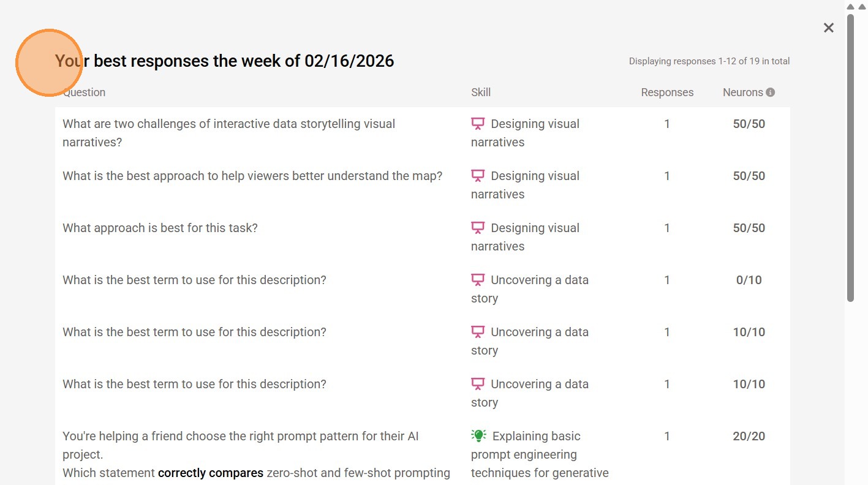Click skill icon for 'What approach is best' row
The height and width of the screenshot is (485, 868).
coord(478,228)
